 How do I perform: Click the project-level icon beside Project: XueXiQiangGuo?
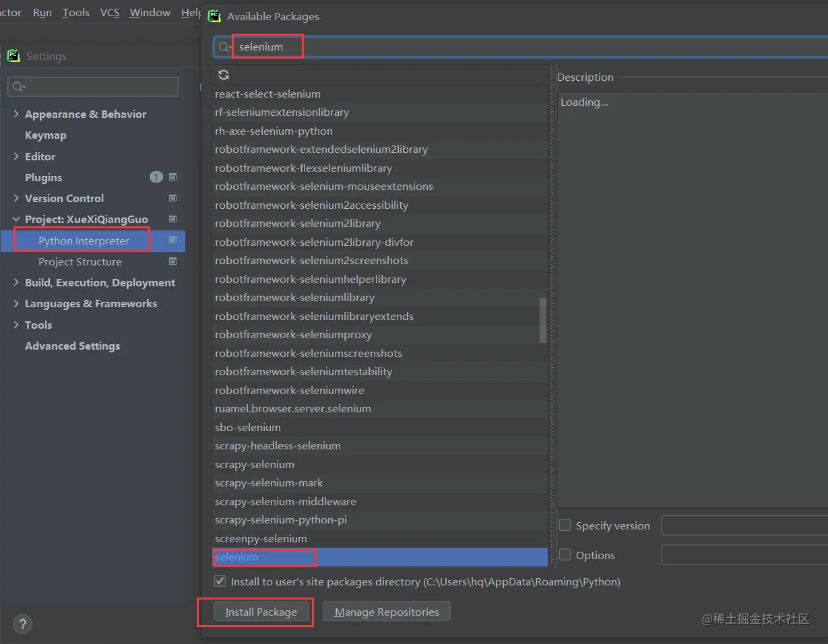click(172, 219)
